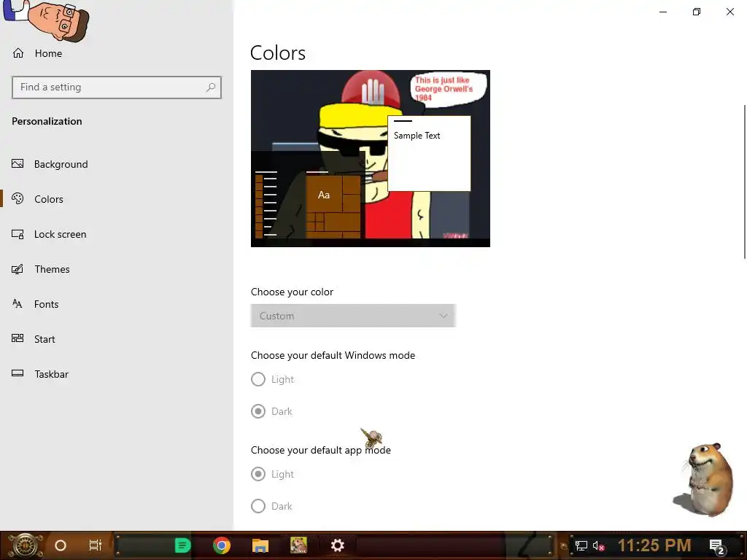
Task: Click the 'Colors' page title
Action: tap(278, 52)
